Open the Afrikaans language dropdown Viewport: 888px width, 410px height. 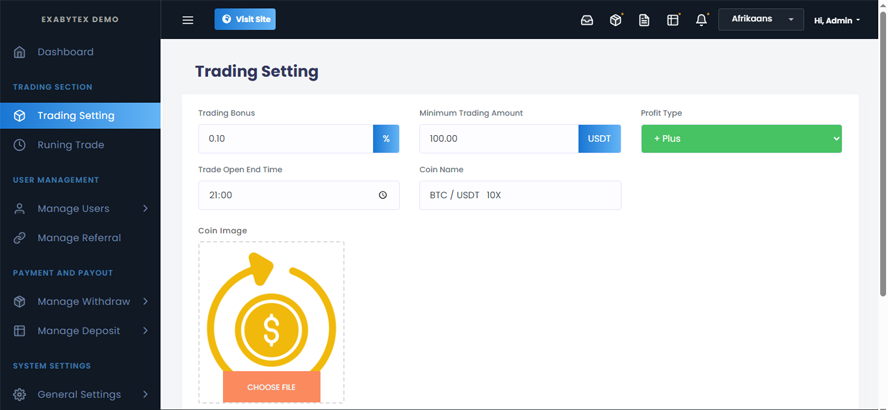pos(761,19)
